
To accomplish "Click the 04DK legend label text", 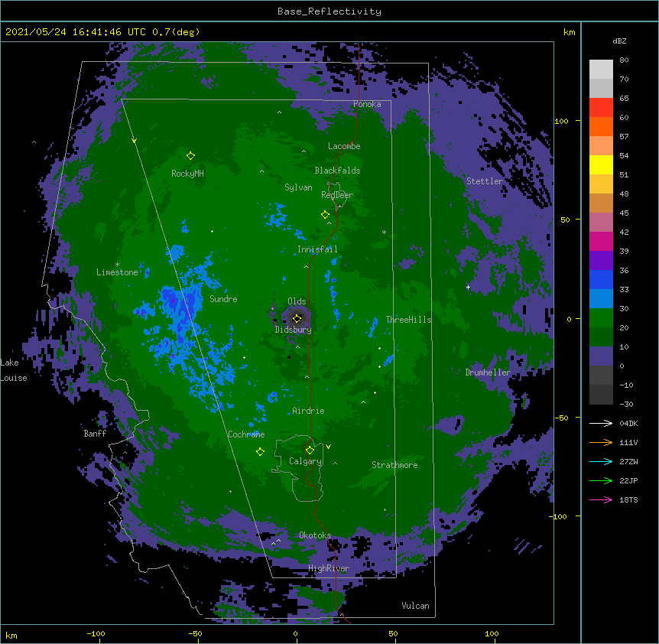I will (x=628, y=423).
